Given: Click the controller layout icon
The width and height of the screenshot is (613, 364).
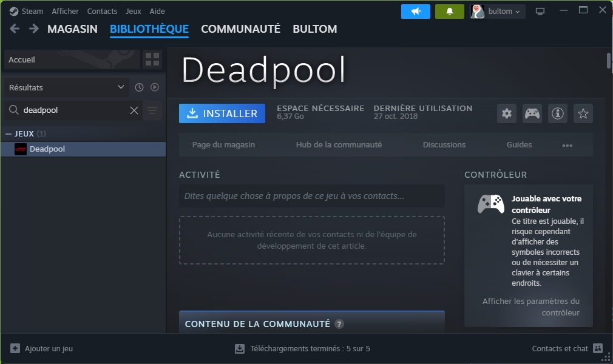Looking at the screenshot, I should click(x=532, y=113).
